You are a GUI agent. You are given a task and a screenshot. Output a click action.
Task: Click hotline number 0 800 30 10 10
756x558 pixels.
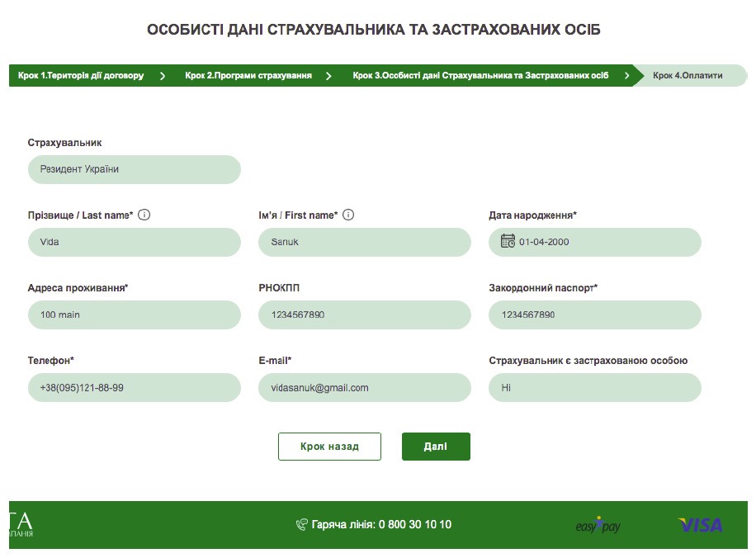click(x=414, y=524)
